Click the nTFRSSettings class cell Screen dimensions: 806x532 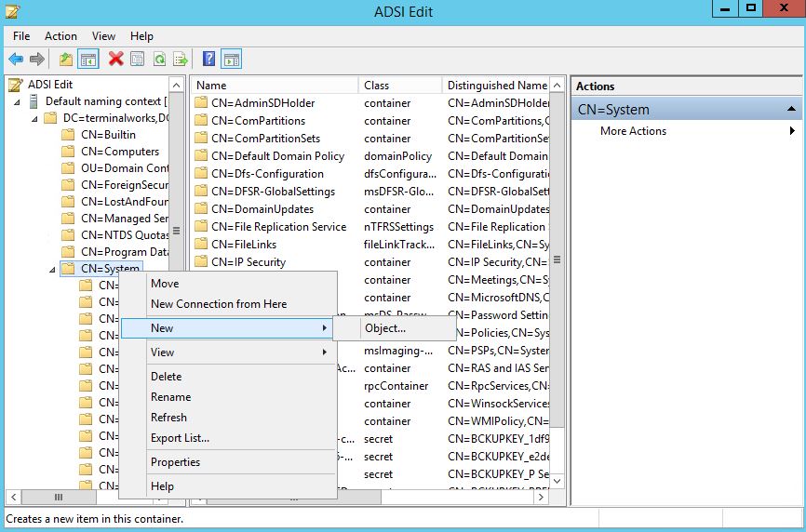pos(398,226)
